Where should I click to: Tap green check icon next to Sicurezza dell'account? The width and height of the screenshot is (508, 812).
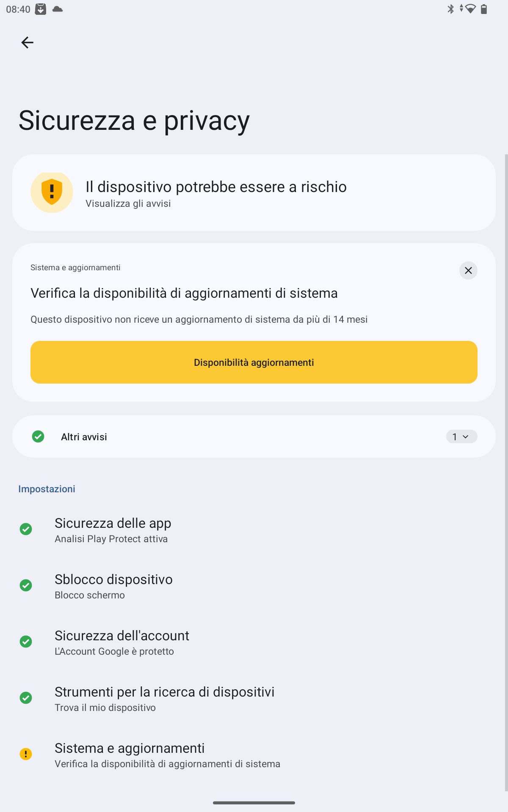tap(26, 642)
